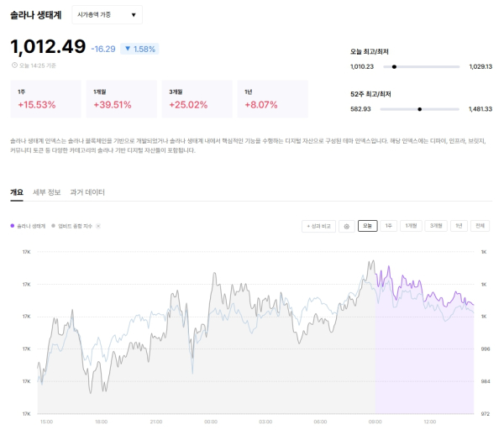
Task: Switch chart range to 1개월
Action: click(x=412, y=226)
